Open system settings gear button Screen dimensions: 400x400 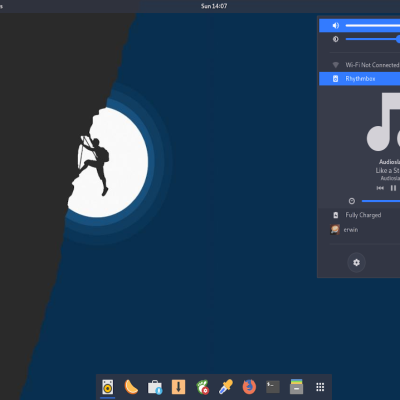tap(356, 263)
